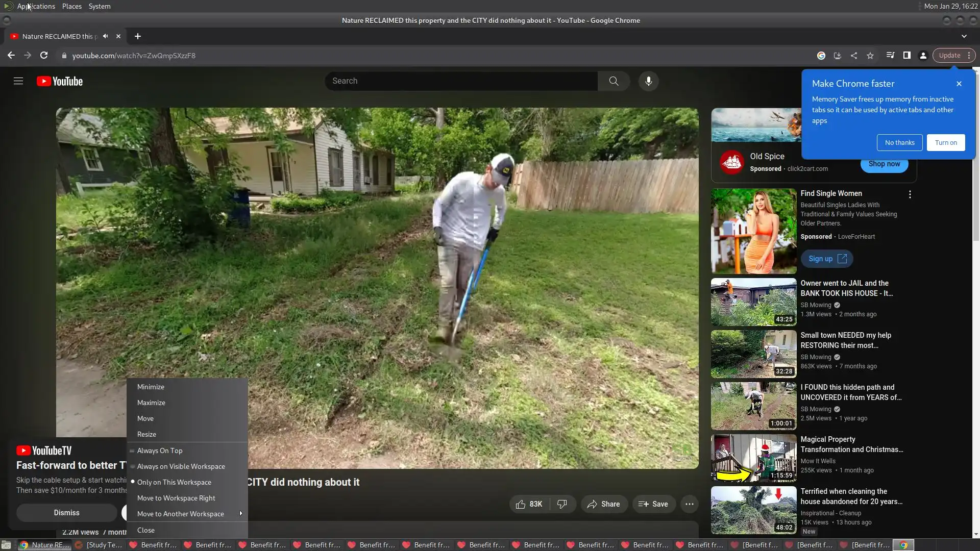Click into the YouTube search field

(459, 81)
